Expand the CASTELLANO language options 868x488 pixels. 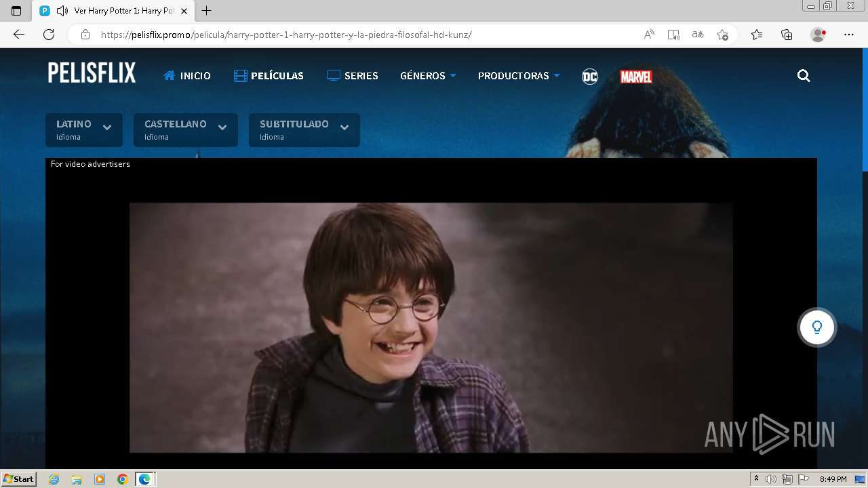(x=186, y=130)
